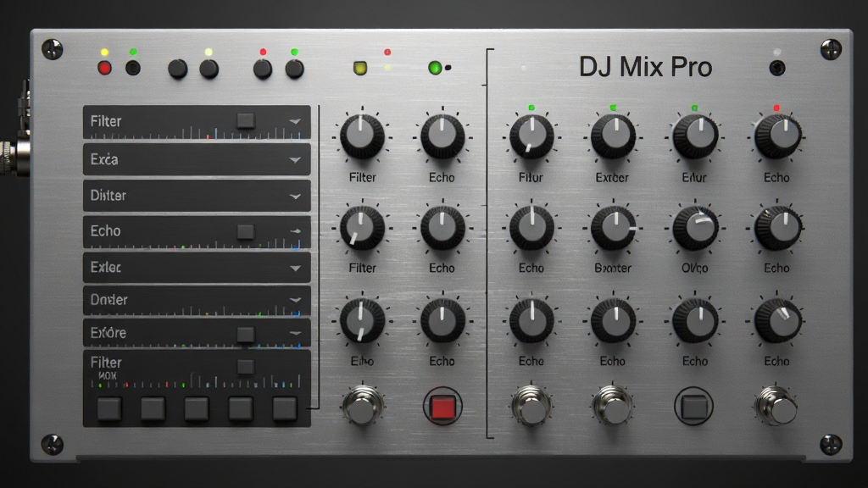The height and width of the screenshot is (488, 868).
Task: Hit the fourth of the five square pads
Action: (241, 409)
